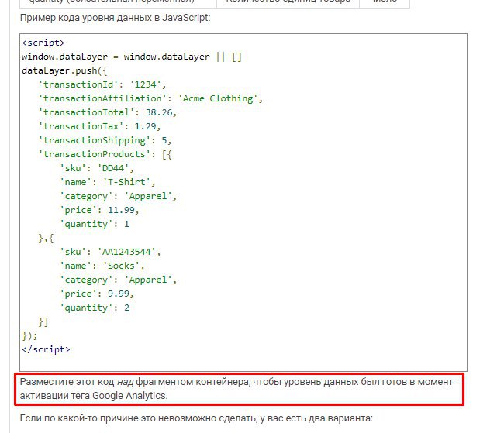Click the closing </script> tag line
The width and height of the screenshot is (504, 433).
[46, 349]
